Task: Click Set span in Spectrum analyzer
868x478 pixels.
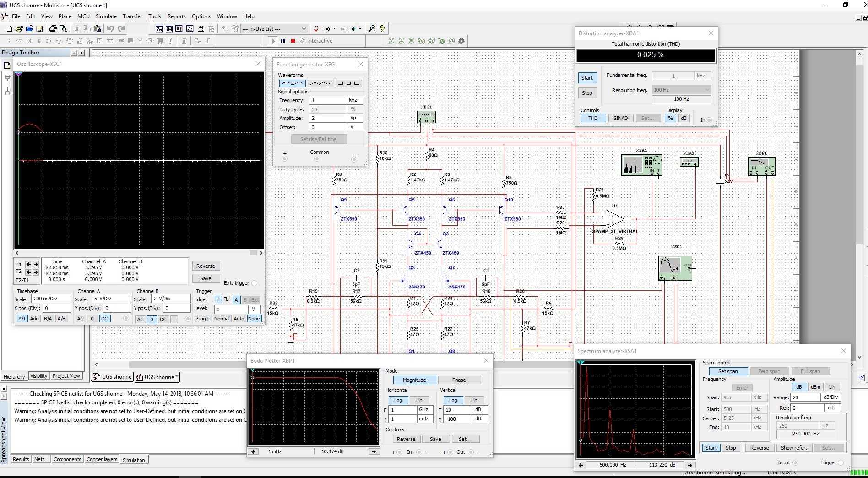Action: [728, 371]
